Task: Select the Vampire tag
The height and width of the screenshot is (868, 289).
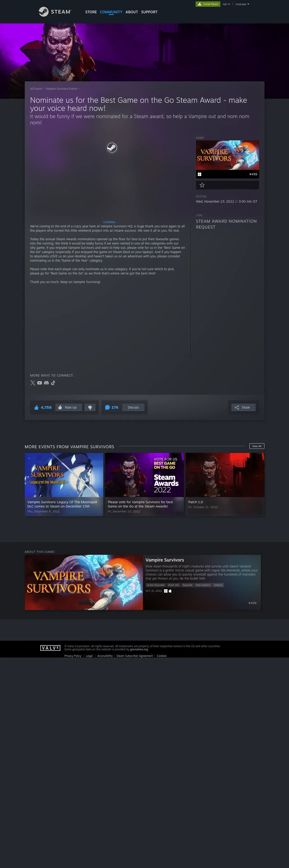Action: coord(218,585)
